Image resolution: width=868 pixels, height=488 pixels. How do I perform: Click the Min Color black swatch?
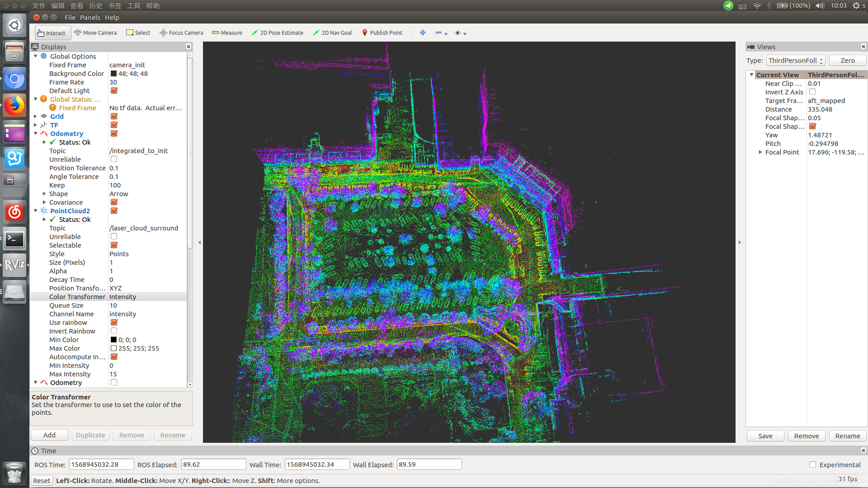(x=113, y=340)
